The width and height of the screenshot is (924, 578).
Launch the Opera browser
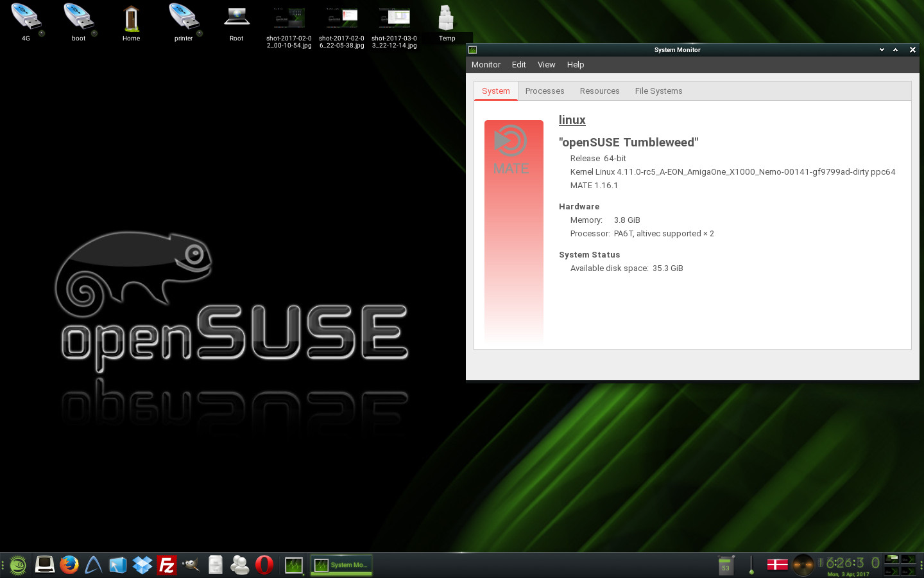[x=264, y=565]
